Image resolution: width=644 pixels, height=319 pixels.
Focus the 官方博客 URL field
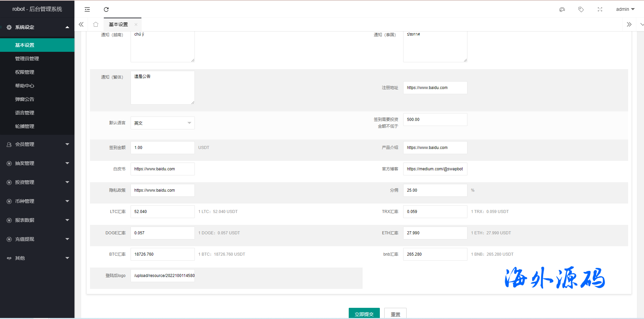435,169
